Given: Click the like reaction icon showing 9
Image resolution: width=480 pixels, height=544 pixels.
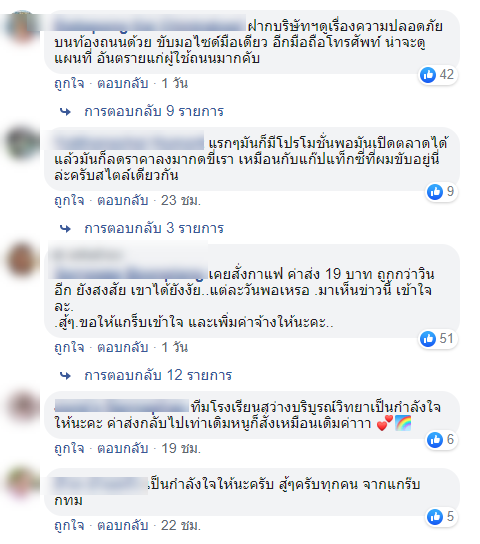Looking at the screenshot, I should (435, 192).
